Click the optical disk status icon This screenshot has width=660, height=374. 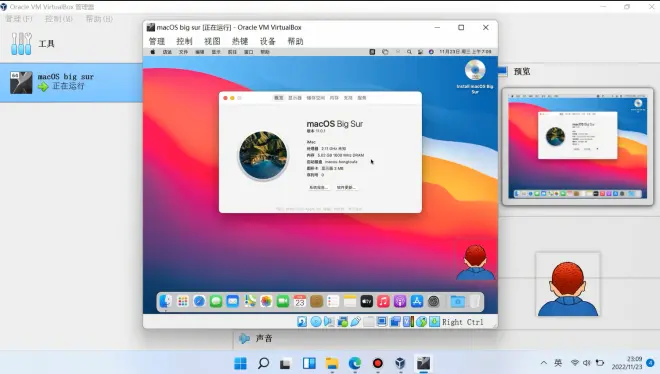tap(316, 322)
